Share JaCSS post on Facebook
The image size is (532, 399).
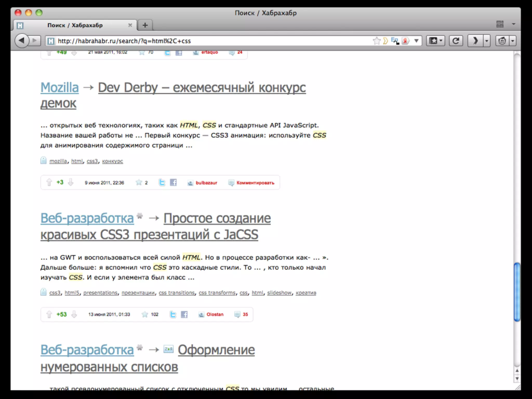pyautogui.click(x=184, y=314)
